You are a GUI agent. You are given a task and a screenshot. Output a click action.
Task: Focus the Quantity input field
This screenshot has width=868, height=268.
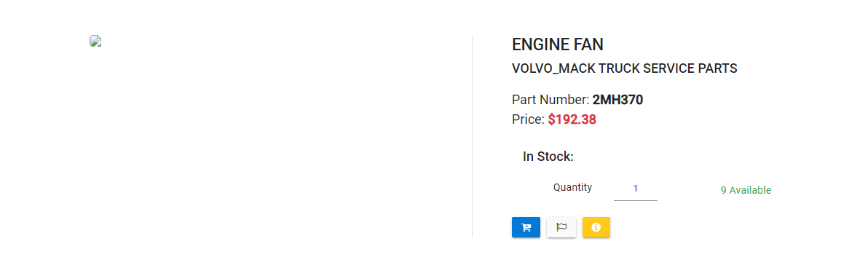pyautogui.click(x=636, y=189)
